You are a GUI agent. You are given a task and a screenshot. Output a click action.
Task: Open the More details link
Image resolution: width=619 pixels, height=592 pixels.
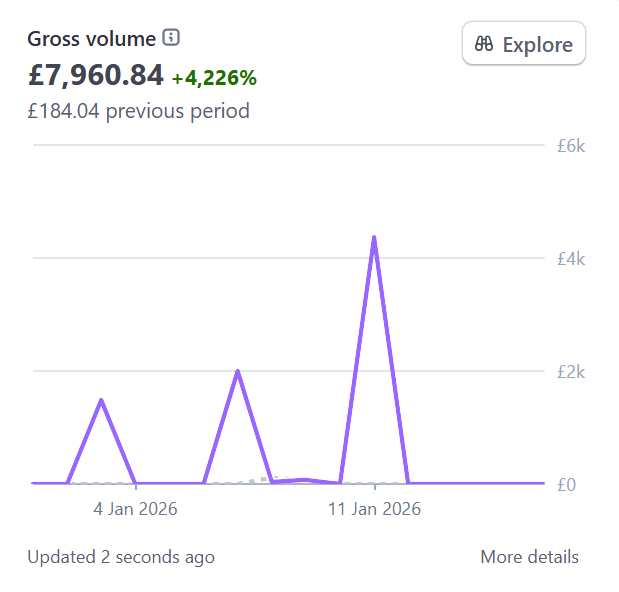[529, 557]
